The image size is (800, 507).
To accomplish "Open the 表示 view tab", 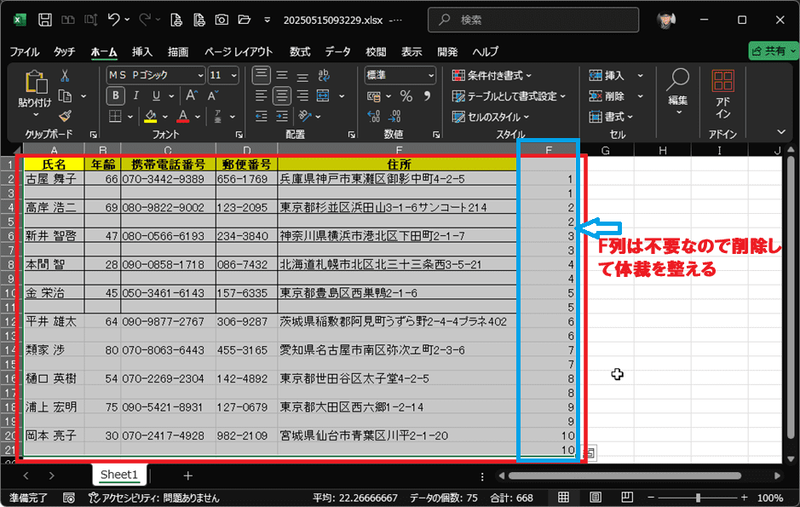I will click(411, 52).
